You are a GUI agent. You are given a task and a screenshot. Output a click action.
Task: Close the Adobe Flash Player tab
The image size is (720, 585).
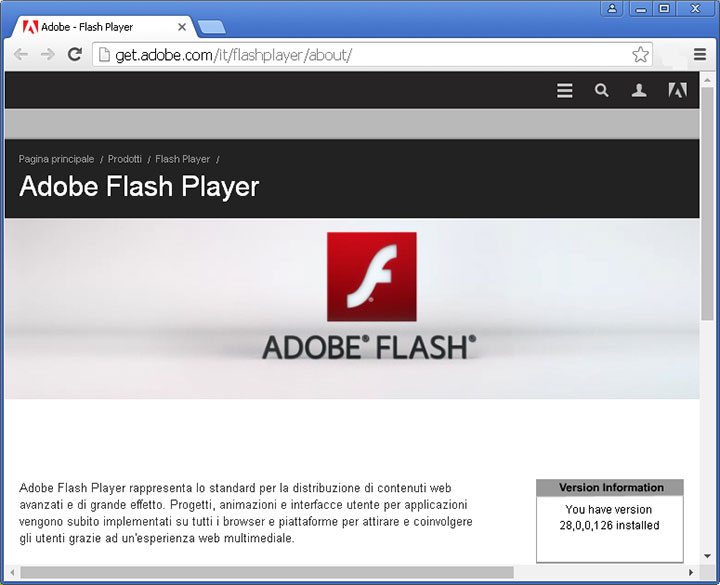180,26
